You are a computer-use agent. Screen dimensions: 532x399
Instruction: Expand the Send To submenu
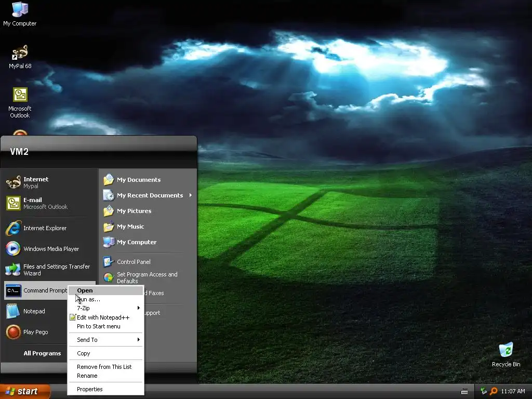click(x=106, y=340)
